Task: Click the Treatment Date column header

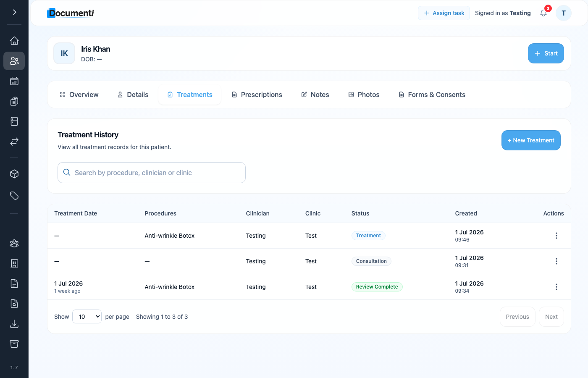Action: (76, 213)
